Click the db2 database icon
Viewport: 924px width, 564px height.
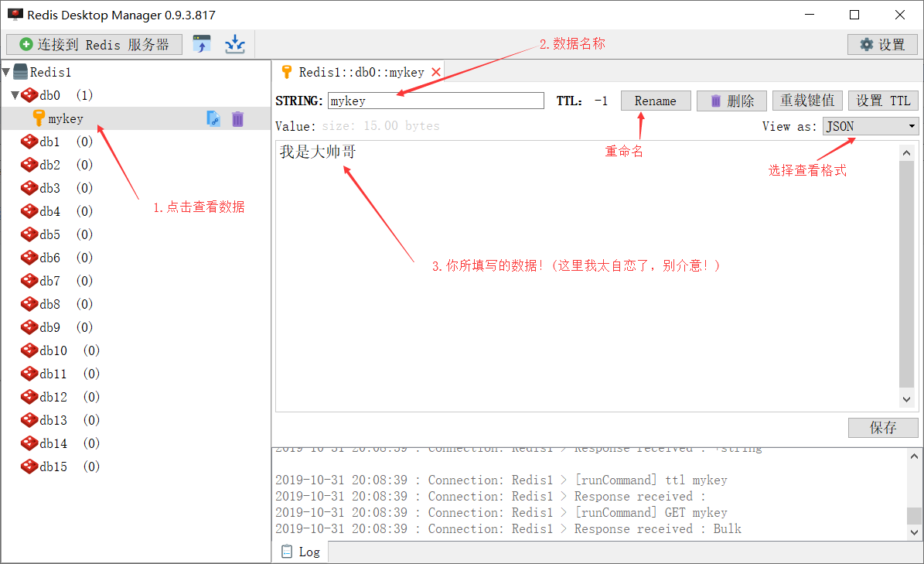tap(29, 165)
